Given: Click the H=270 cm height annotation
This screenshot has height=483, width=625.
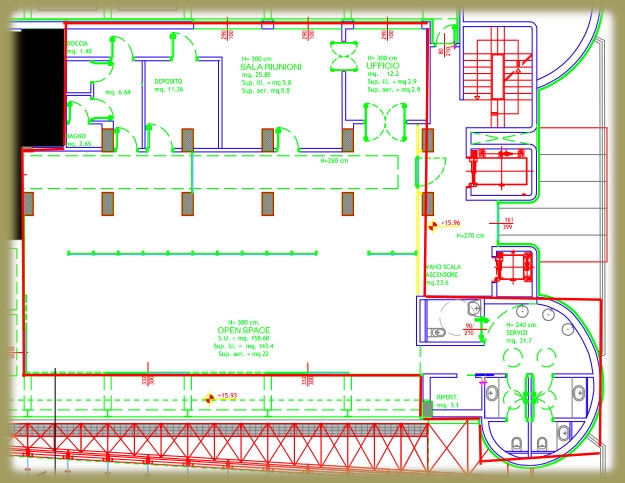Looking at the screenshot, I should tap(470, 237).
